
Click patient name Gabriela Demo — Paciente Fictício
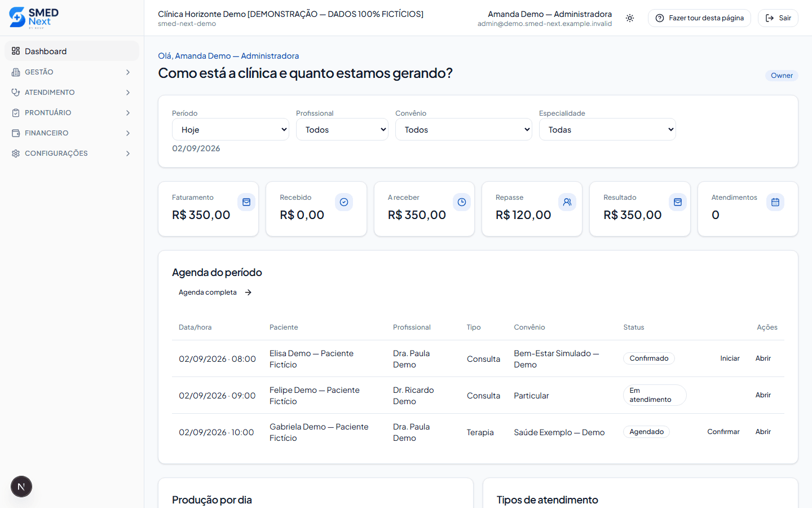pos(319,432)
